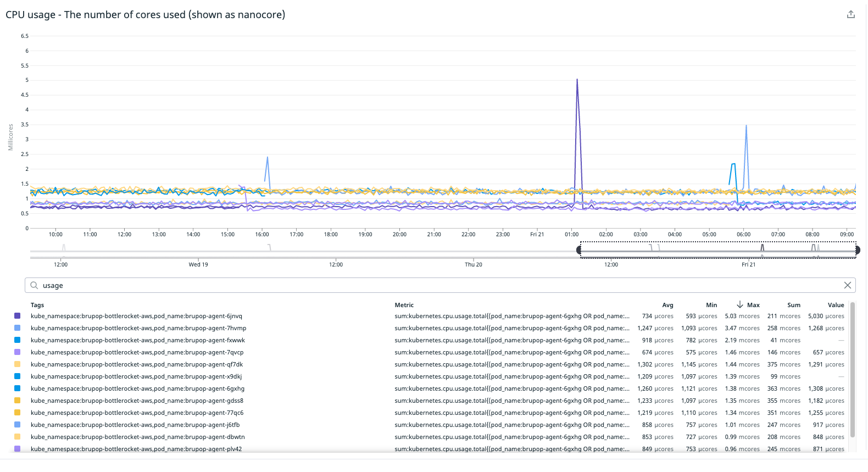Select the pod_name:brupop-agent-fxwwk tag row
This screenshot has width=868, height=472.
[x=138, y=340]
